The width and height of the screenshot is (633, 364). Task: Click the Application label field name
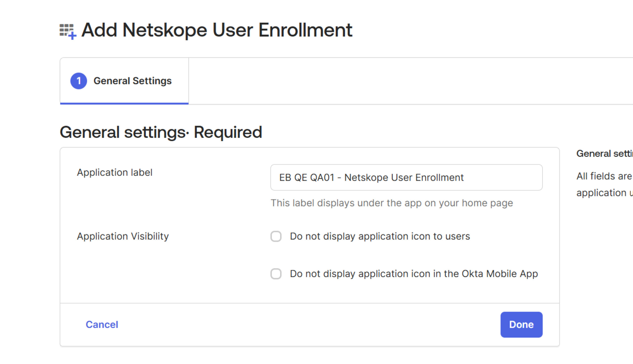(x=114, y=173)
